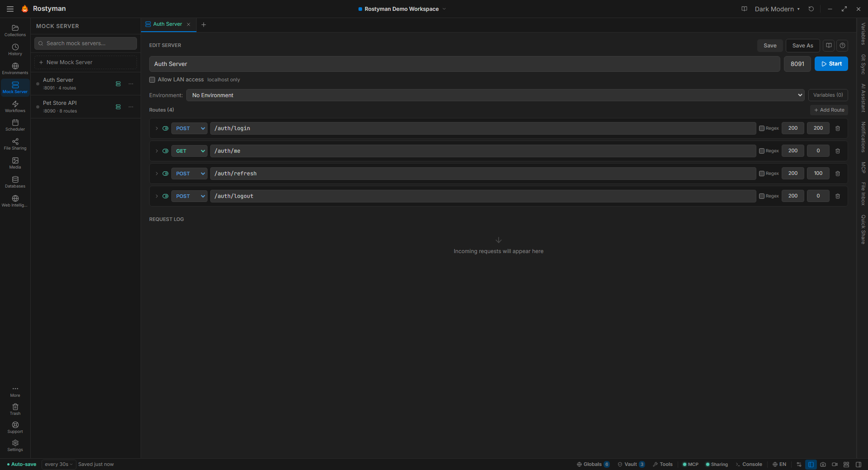Expand the /auth/refresh route details

[156, 174]
